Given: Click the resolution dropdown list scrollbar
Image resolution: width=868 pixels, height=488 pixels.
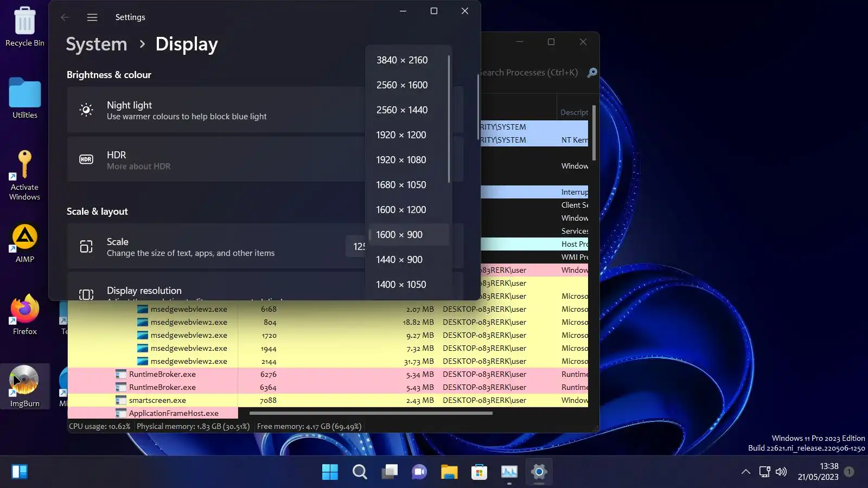Looking at the screenshot, I should [449, 119].
